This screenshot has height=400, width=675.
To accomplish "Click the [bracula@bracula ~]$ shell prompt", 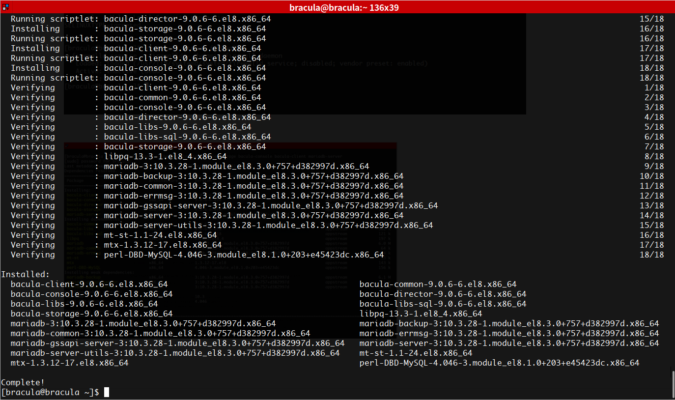I will 50,392.
